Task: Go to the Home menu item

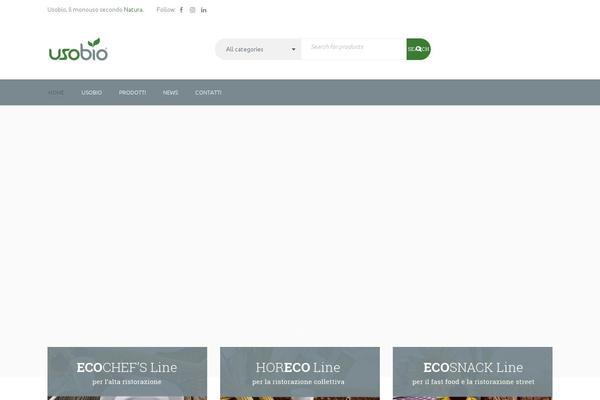Action: 56,93
